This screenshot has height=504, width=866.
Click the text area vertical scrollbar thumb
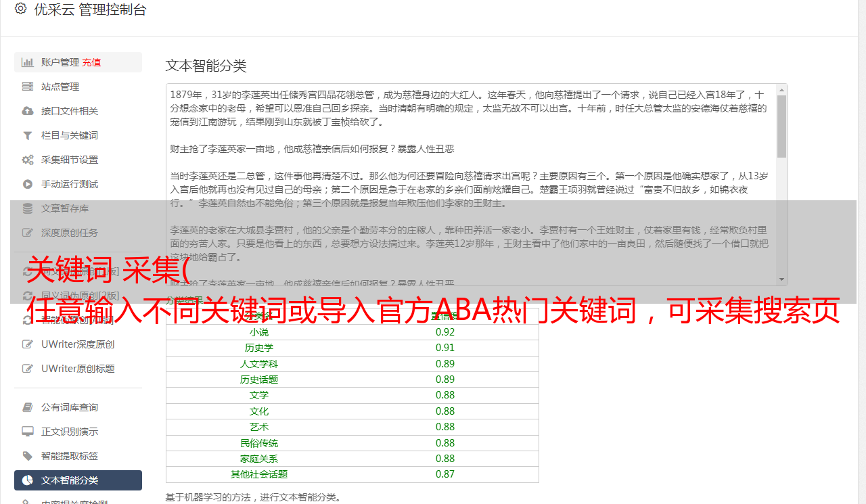(782, 127)
